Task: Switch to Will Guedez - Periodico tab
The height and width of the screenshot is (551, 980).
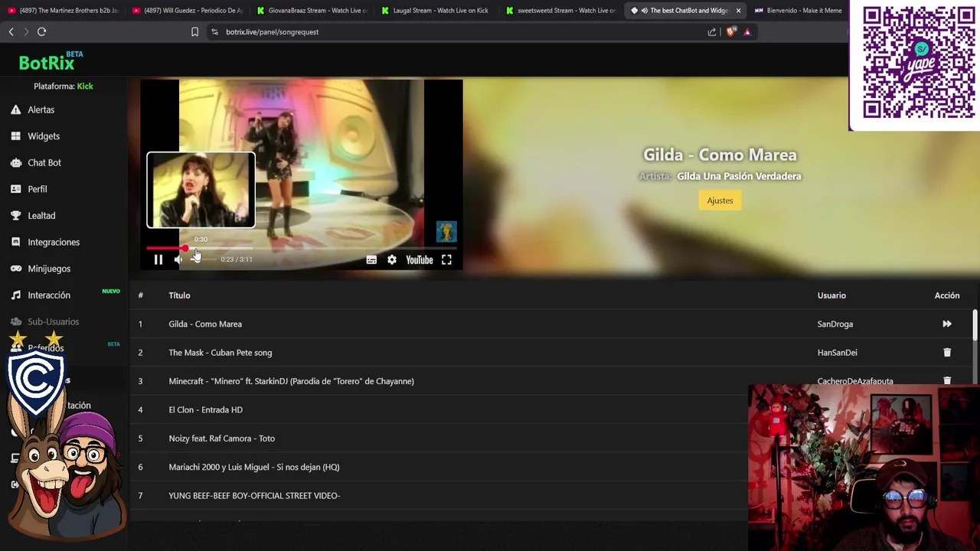Action: [x=188, y=11]
